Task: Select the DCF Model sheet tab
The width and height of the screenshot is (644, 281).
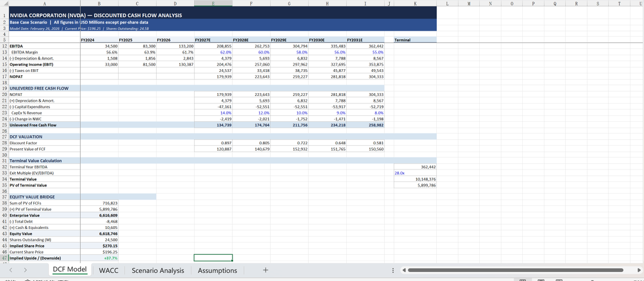Action: (x=69, y=270)
